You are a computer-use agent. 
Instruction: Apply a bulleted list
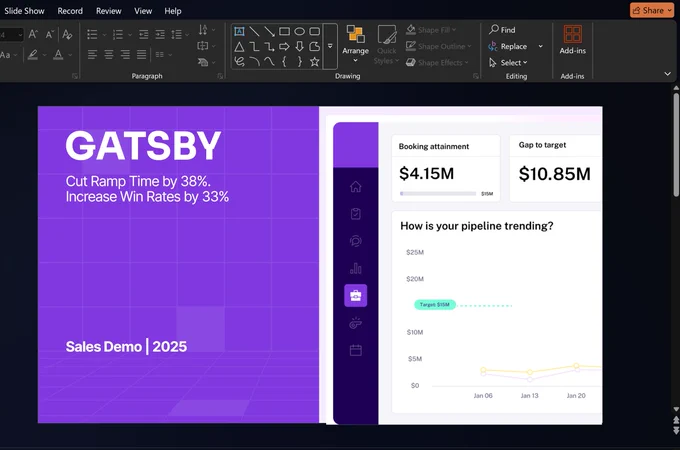pyautogui.click(x=92, y=34)
